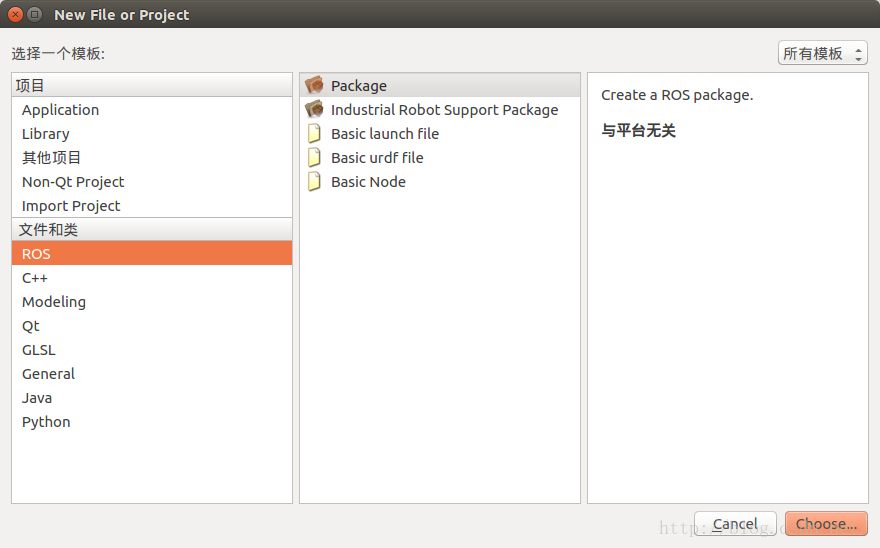Select the Library project category
This screenshot has width=880, height=548.
(152, 134)
